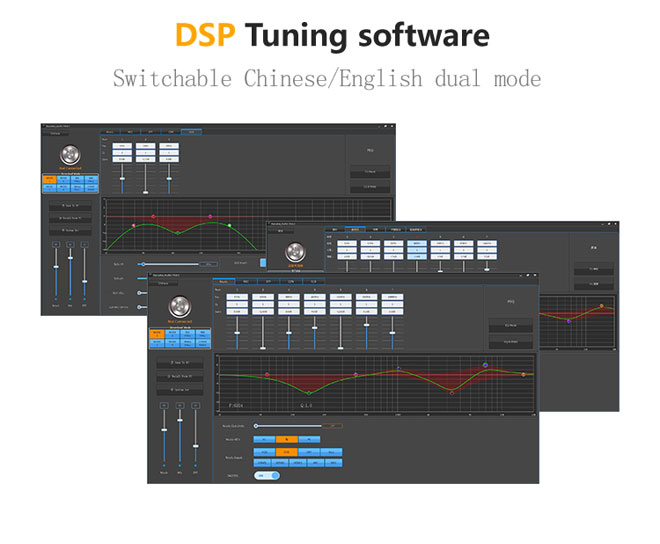Click band 1 gain fader handle in front window
The image size is (660, 544).
click(237, 333)
